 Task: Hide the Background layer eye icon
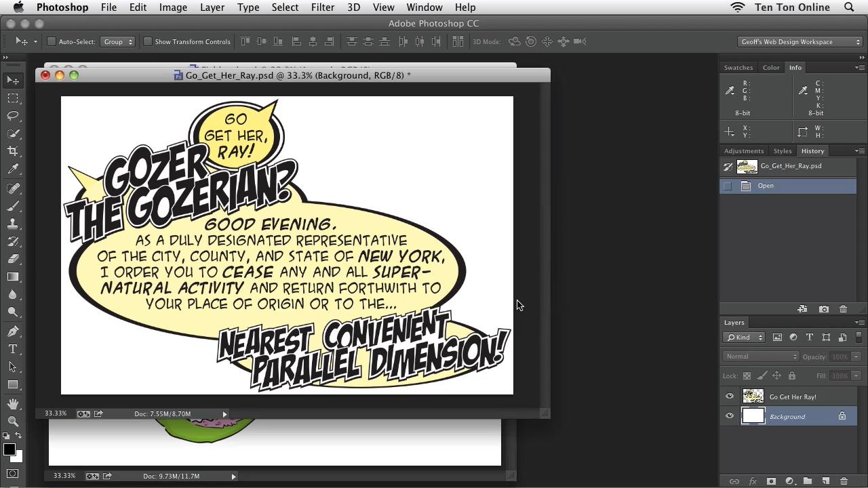point(730,416)
